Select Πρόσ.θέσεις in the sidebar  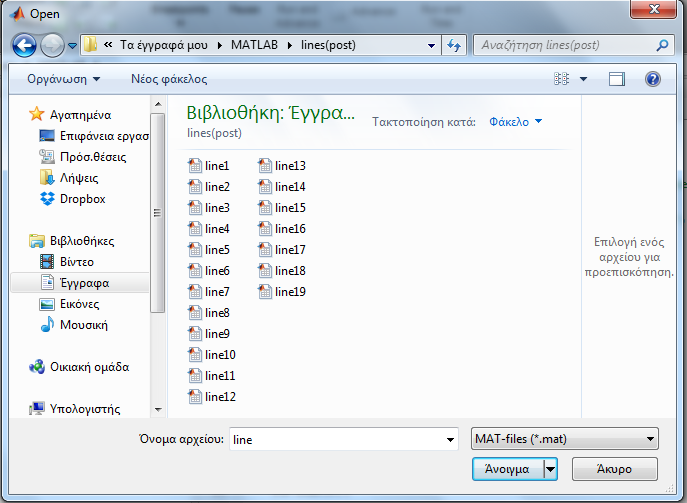[x=83, y=157]
